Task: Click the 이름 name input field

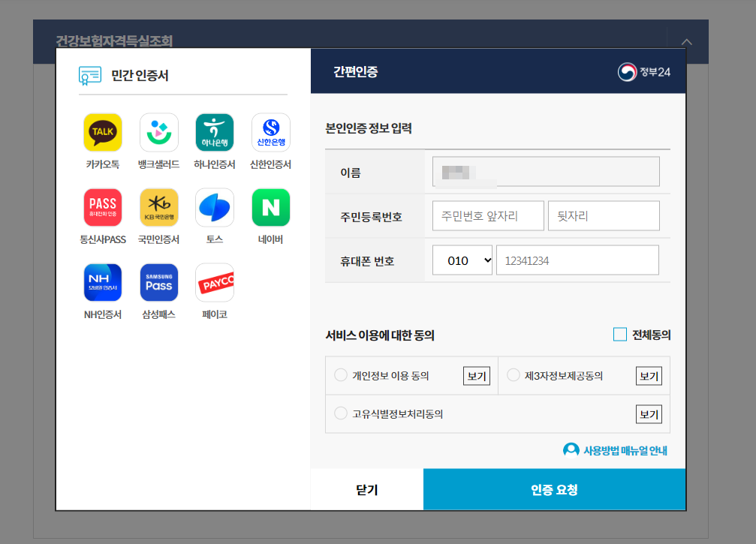Action: pyautogui.click(x=546, y=172)
